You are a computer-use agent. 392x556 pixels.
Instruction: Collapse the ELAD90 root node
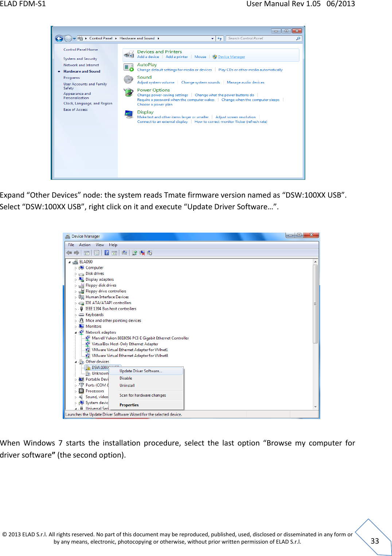click(x=70, y=262)
